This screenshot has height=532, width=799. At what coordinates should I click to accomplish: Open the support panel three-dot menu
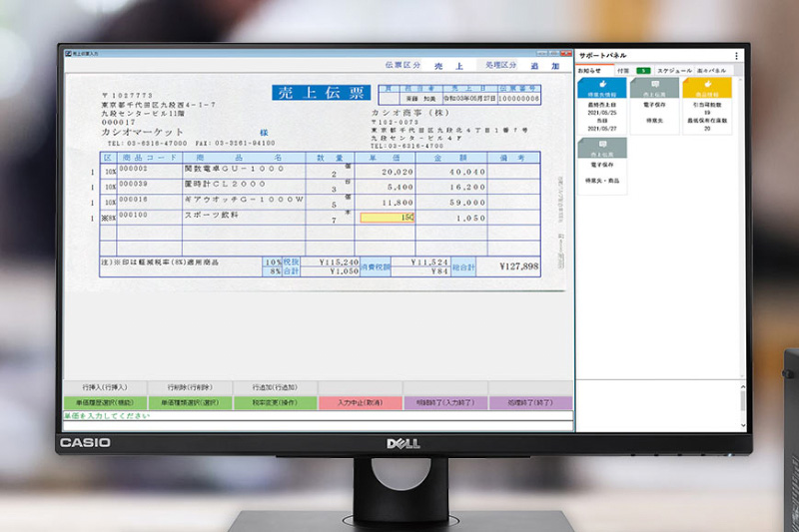736,56
